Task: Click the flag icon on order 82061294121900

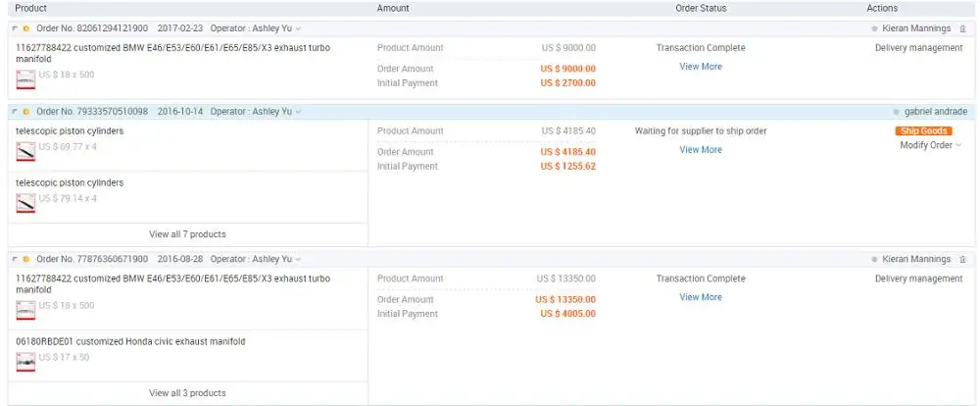Action: (15, 28)
